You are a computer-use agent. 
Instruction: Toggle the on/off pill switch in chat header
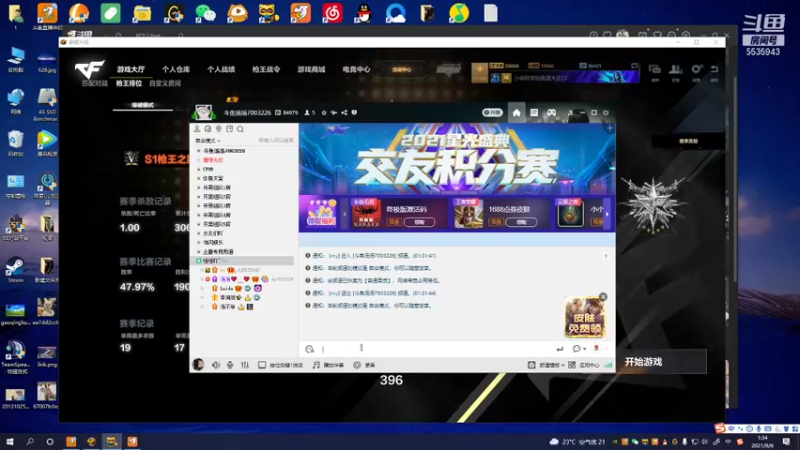pyautogui.click(x=492, y=113)
